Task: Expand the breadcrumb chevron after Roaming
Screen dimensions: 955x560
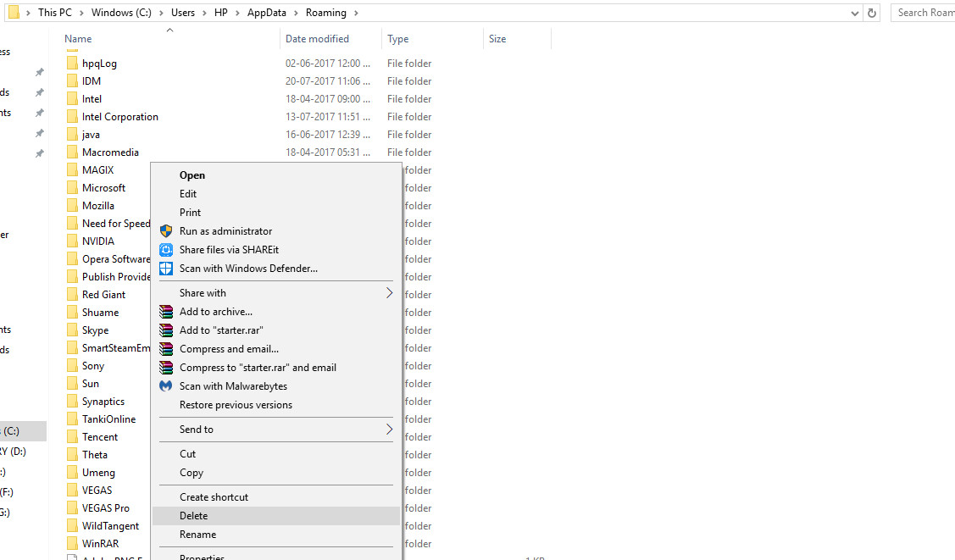Action: click(x=356, y=13)
